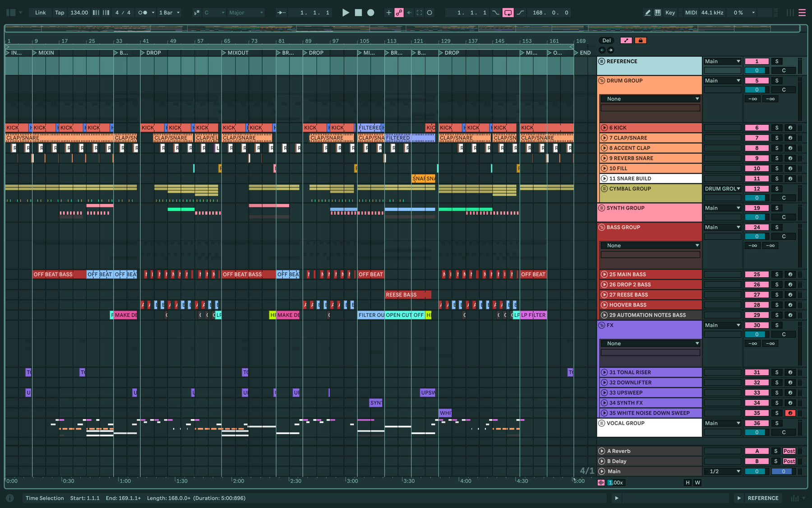Toggle the browser panel icon at top left

[11, 13]
